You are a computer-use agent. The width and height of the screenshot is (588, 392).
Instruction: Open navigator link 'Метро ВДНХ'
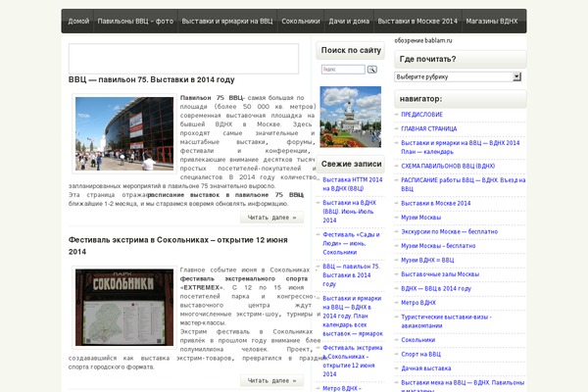point(418,303)
